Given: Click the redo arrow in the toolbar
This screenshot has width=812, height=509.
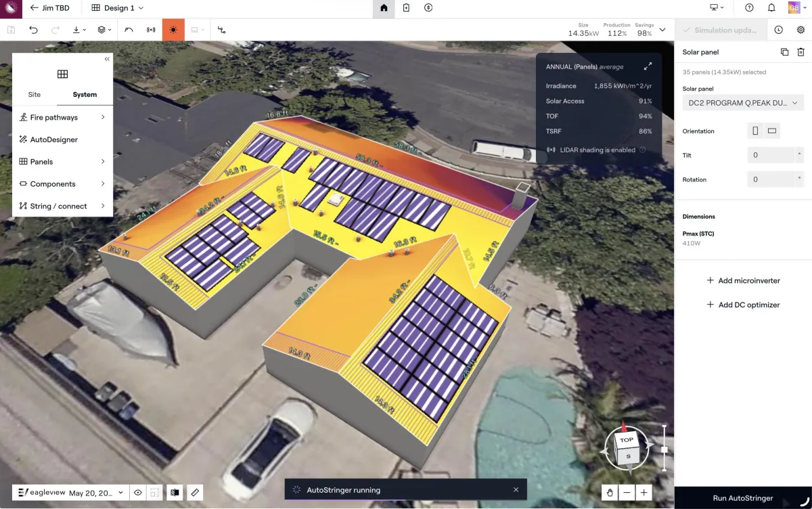Looking at the screenshot, I should [x=55, y=30].
